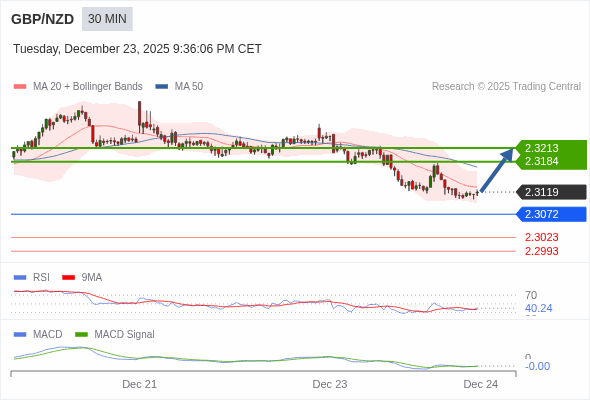Click the 2.3184 green price label
Screen dimensions: 590x400
pos(541,161)
